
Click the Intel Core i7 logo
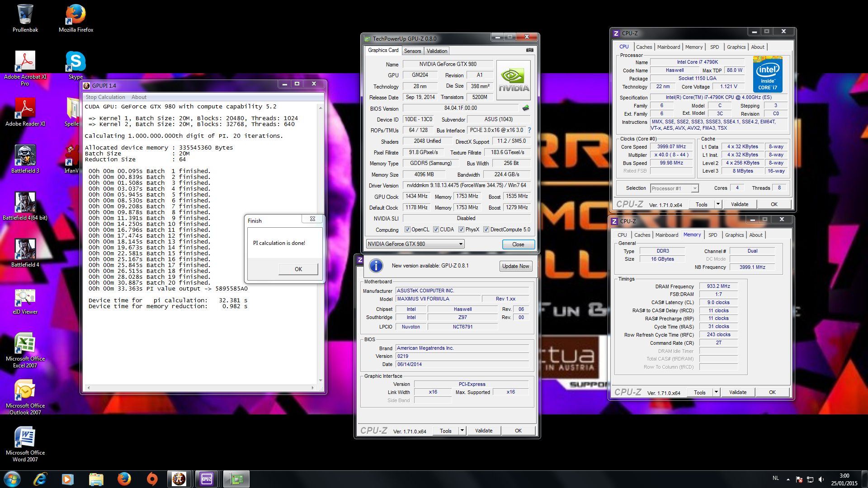coord(768,74)
